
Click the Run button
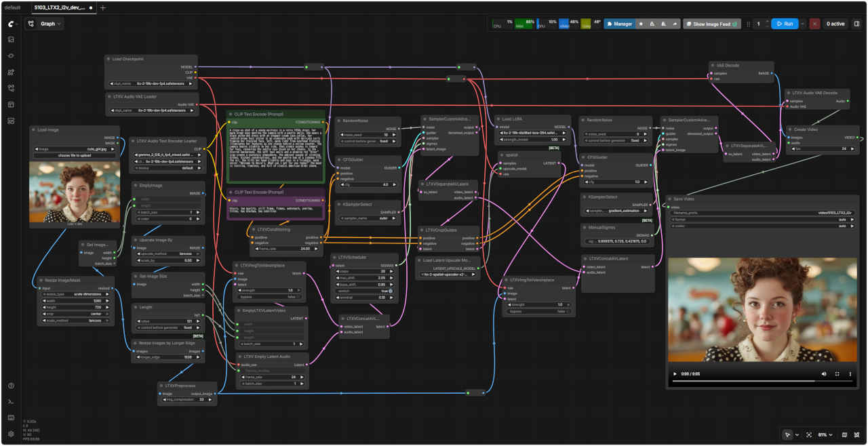785,24
